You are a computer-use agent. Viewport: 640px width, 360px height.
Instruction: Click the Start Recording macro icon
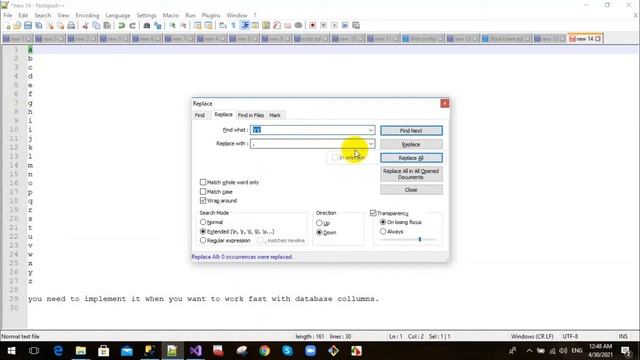pos(312,25)
